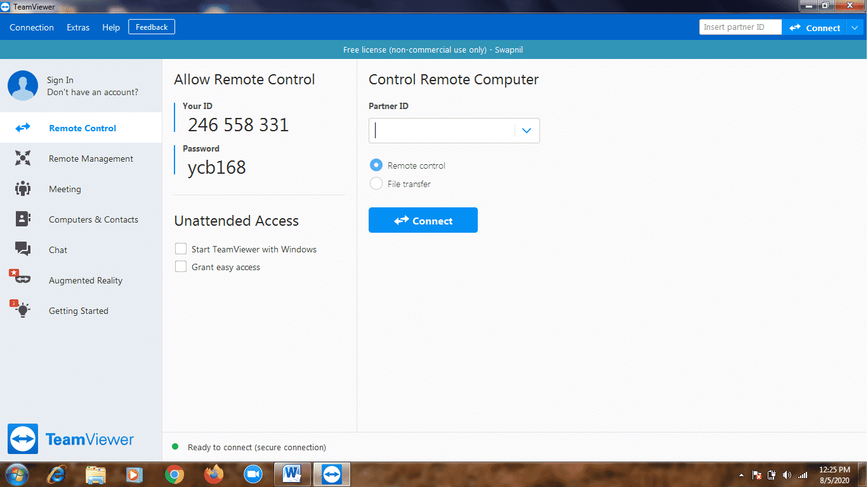Open the dropdown arrow beside top Connect
The width and height of the screenshot is (868, 487).
(x=855, y=28)
